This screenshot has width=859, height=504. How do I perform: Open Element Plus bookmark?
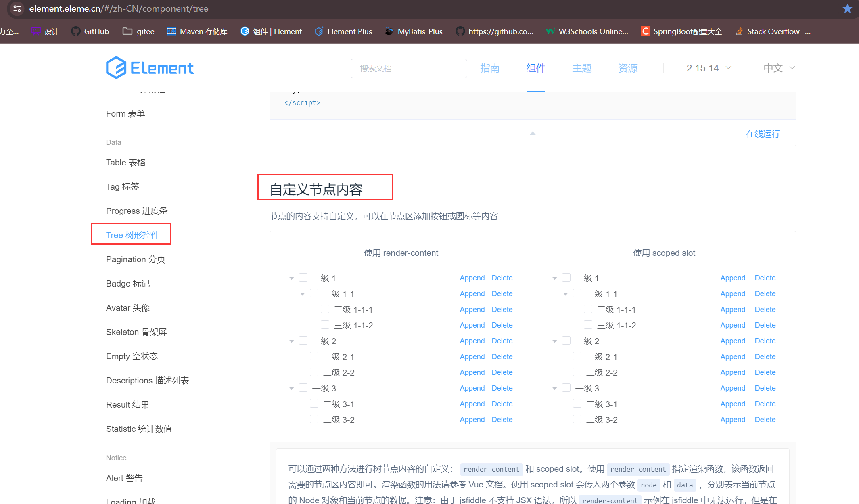(x=343, y=31)
